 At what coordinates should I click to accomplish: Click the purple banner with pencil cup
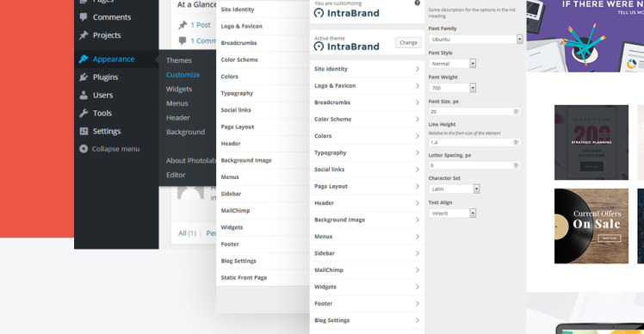pos(585,36)
